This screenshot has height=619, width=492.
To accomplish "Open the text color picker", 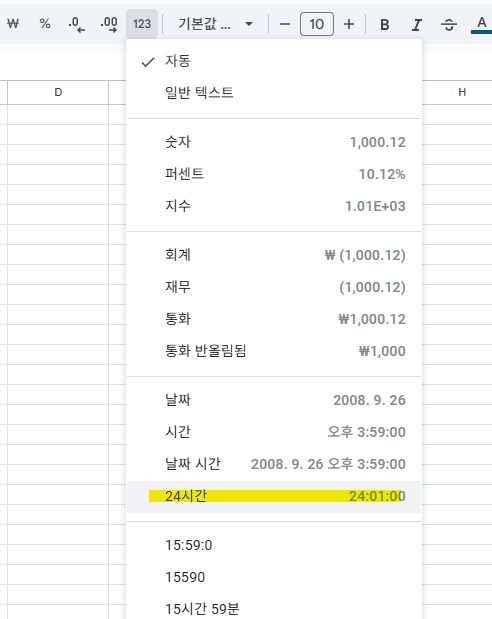I will (x=481, y=24).
